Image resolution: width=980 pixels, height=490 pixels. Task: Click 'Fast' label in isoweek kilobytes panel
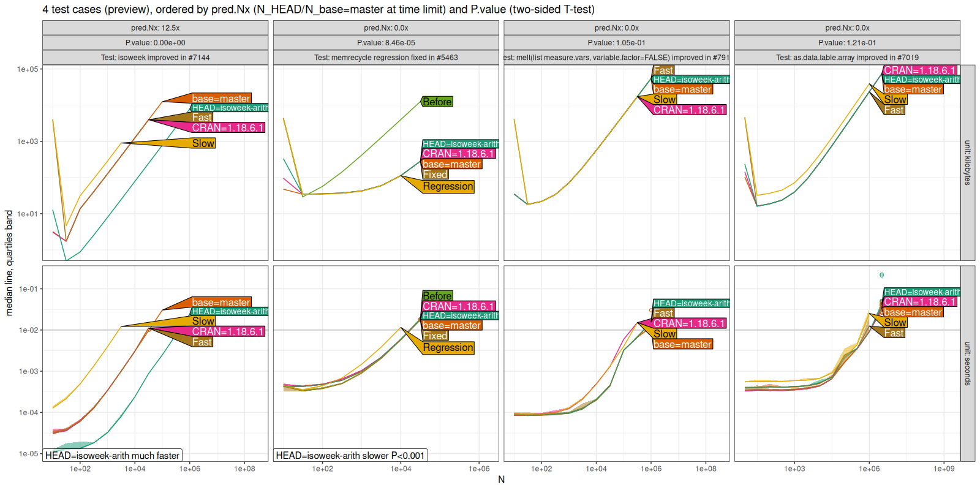click(202, 118)
